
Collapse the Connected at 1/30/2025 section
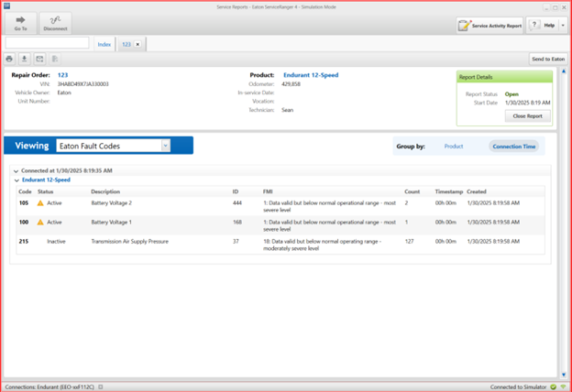[x=16, y=170]
